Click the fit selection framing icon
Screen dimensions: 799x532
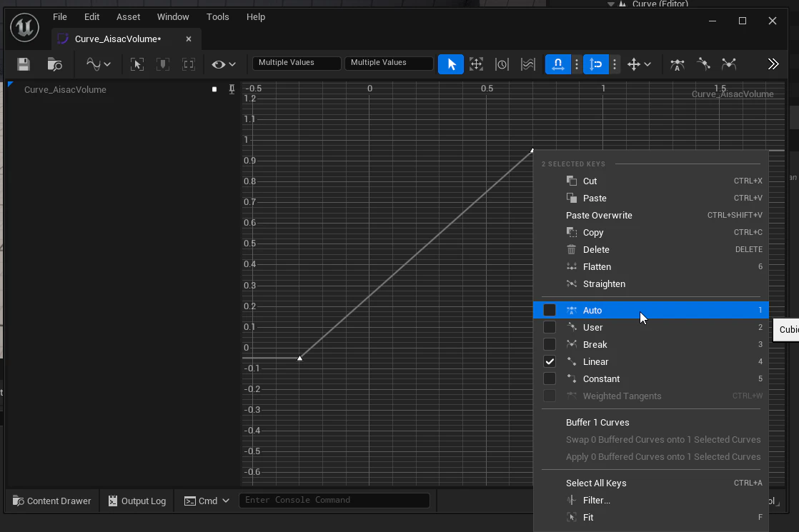click(x=137, y=64)
